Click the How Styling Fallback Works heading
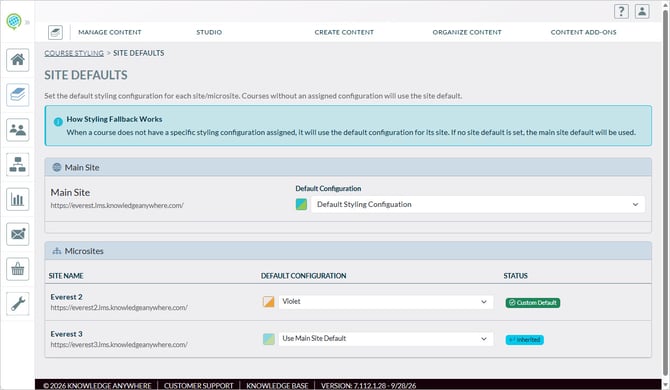This screenshot has height=390, width=670. (114, 119)
